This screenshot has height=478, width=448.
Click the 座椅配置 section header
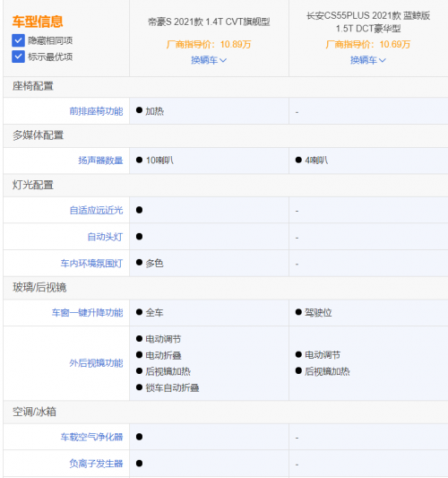[33, 86]
